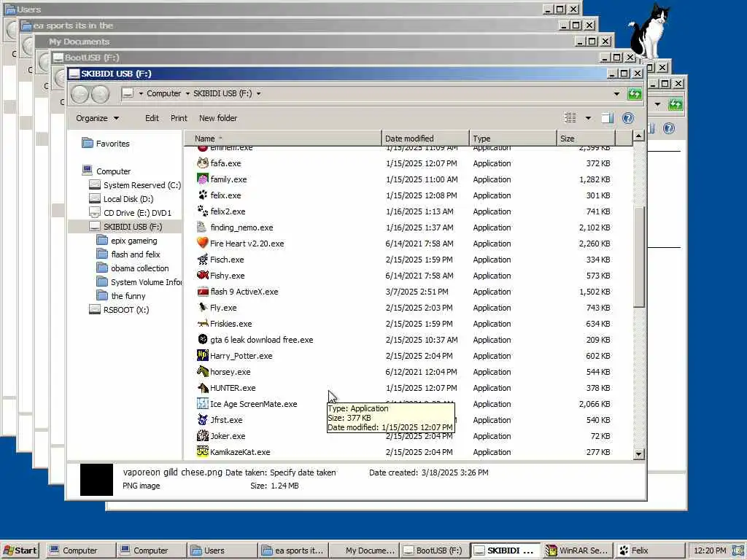Click the 12:20 PM taskbar clock
The height and width of the screenshot is (560, 747).
(x=710, y=551)
